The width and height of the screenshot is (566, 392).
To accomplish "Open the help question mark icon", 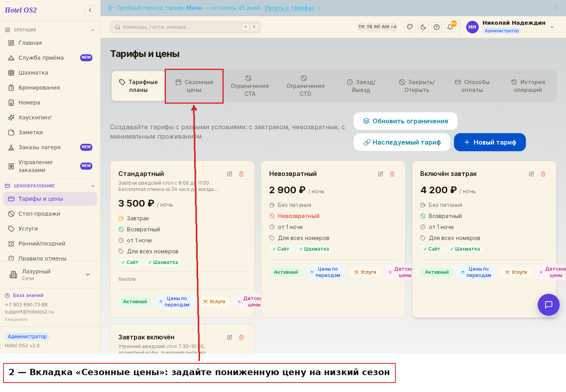I will pos(437,27).
